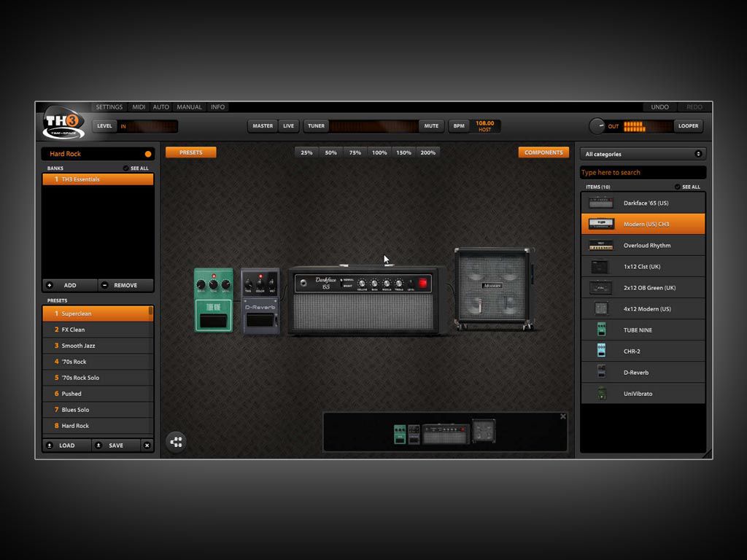Click the output level knob
This screenshot has width=747, height=560.
(597, 126)
